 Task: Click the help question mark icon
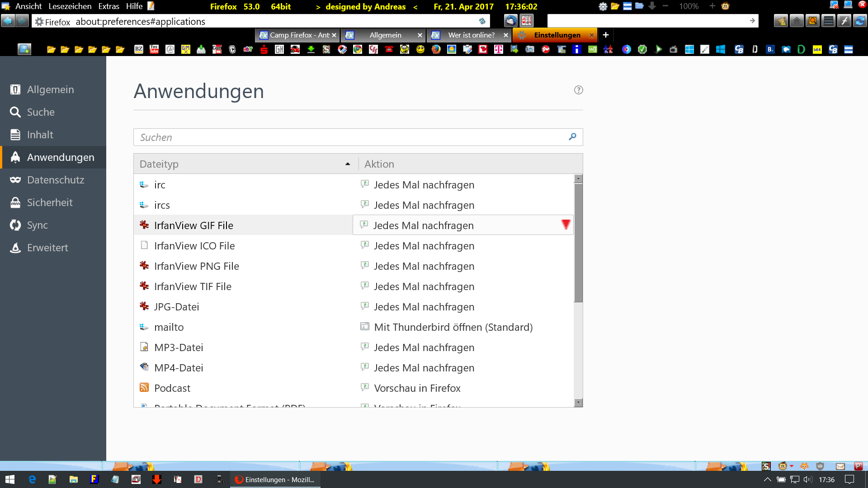pos(578,90)
